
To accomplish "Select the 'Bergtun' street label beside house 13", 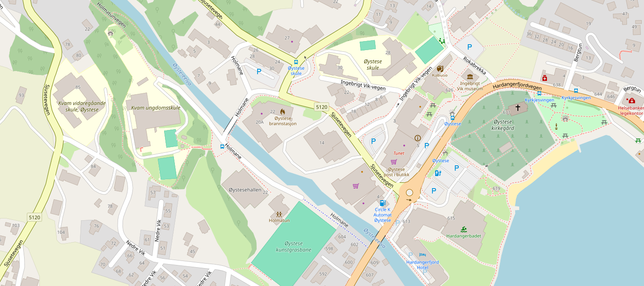I will click(578, 53).
